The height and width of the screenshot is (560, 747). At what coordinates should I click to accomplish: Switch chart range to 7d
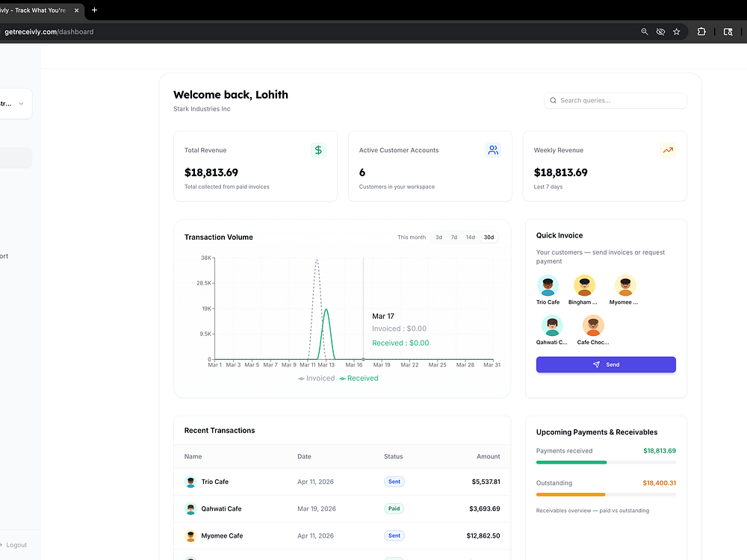[454, 237]
